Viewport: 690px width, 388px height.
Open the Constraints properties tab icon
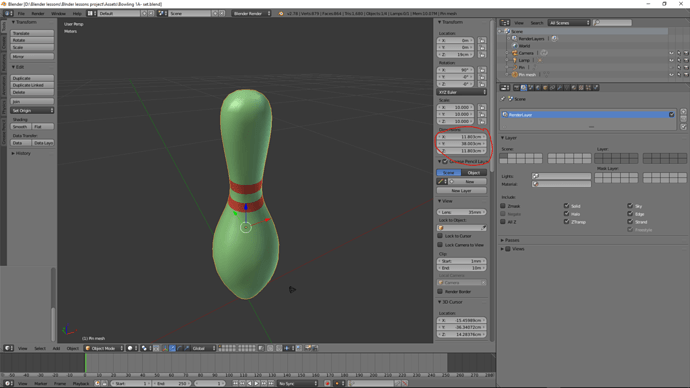coord(552,88)
